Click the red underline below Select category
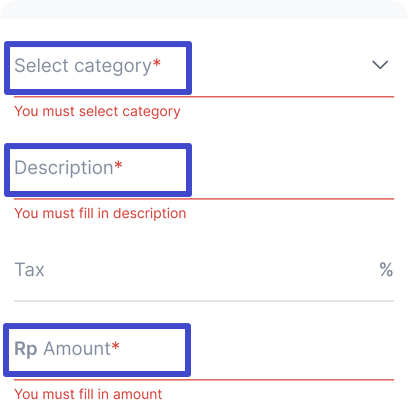The height and width of the screenshot is (417, 408). tap(204, 97)
